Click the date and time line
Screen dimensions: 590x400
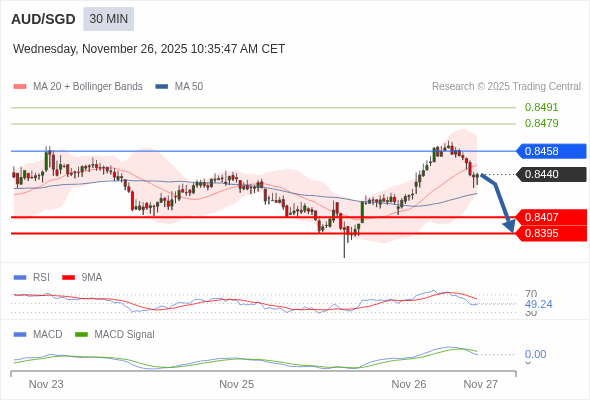149,49
